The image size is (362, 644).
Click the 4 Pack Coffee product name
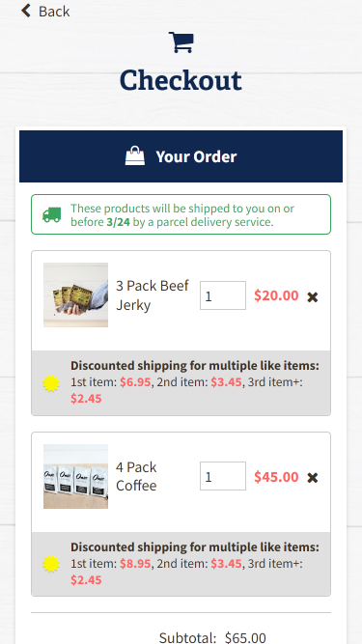pos(136,476)
